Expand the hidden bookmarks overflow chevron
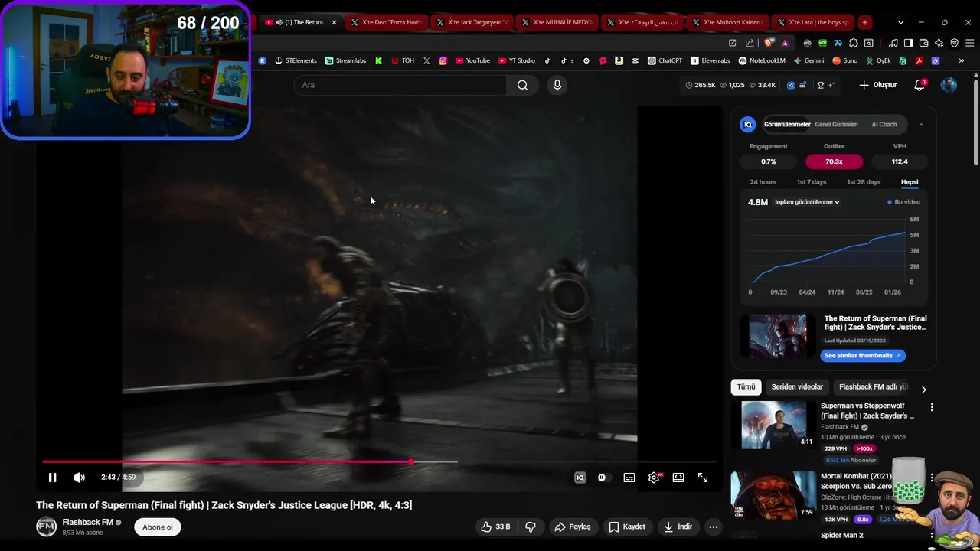This screenshot has width=980, height=551. click(962, 60)
